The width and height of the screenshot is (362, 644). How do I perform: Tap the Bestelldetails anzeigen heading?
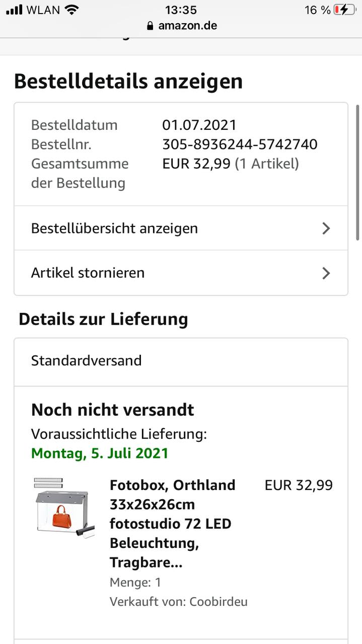tap(128, 82)
